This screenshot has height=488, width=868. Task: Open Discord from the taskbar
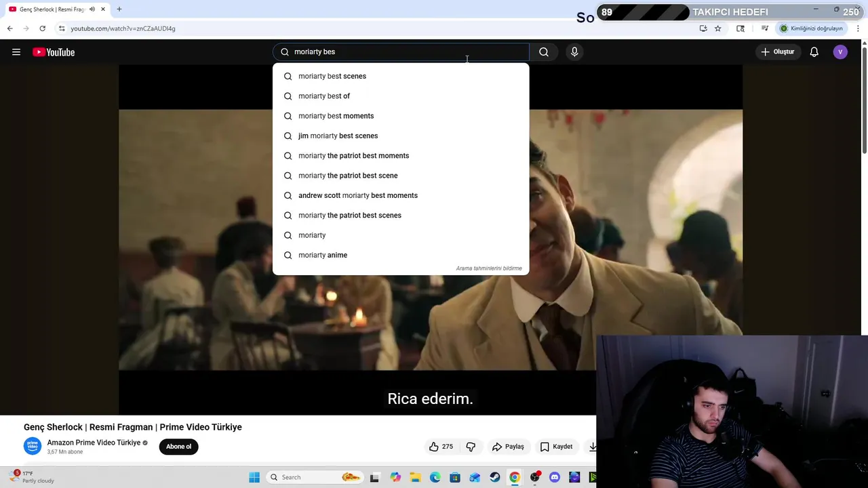coord(555,477)
